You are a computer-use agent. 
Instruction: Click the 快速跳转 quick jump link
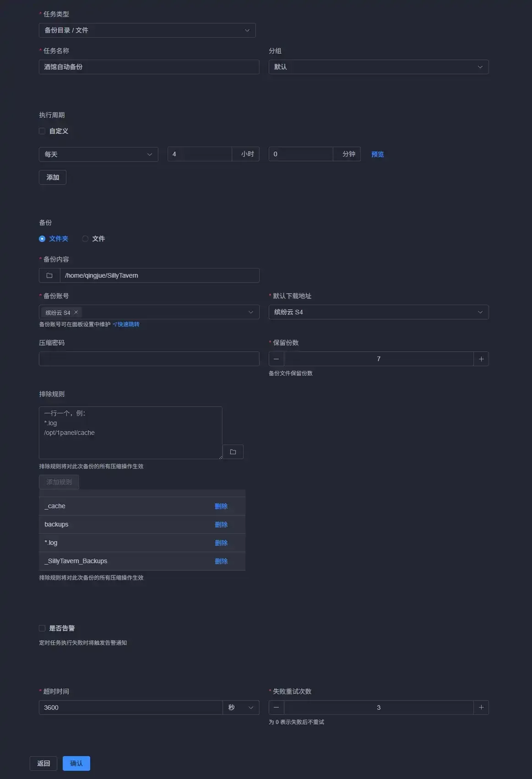pos(128,324)
